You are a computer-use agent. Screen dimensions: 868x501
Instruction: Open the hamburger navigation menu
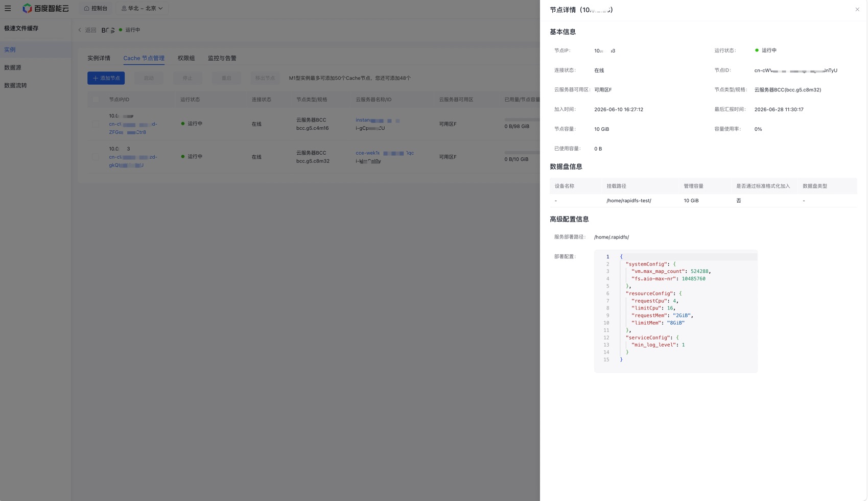8,8
